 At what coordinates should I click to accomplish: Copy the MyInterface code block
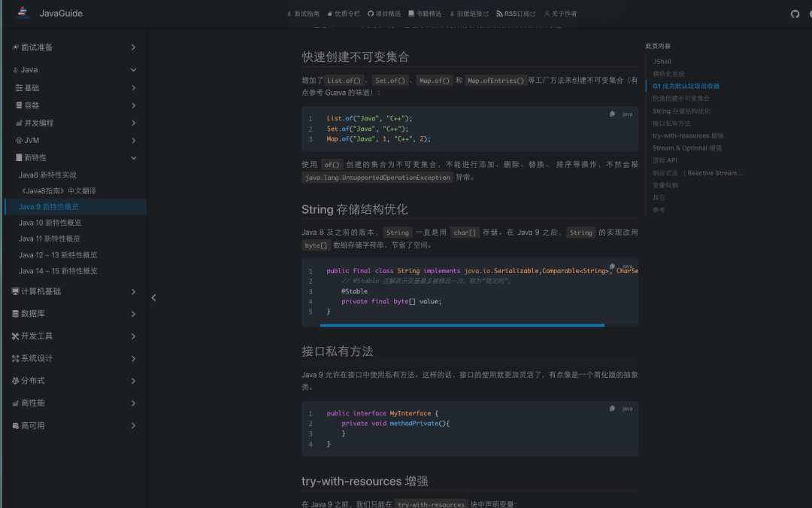click(x=612, y=409)
